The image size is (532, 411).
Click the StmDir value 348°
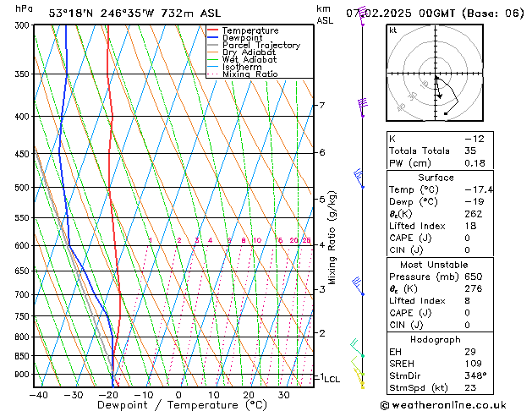click(x=475, y=375)
